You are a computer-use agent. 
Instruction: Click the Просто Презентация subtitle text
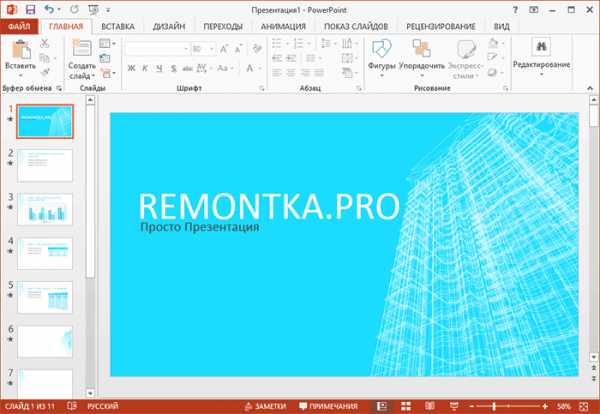click(200, 227)
